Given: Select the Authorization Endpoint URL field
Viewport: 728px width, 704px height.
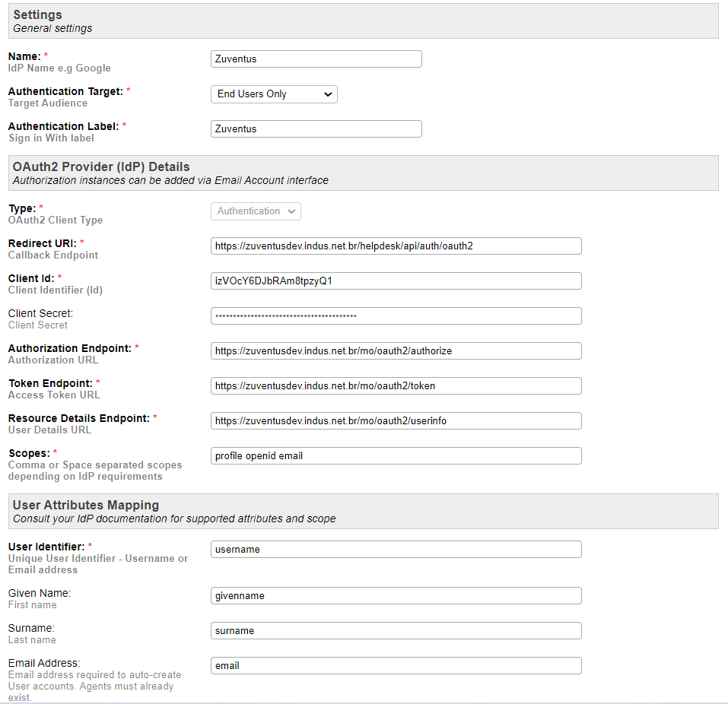Looking at the screenshot, I should (396, 350).
